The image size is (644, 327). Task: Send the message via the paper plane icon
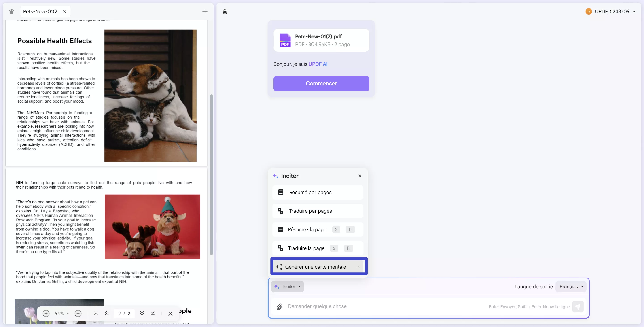578,306
